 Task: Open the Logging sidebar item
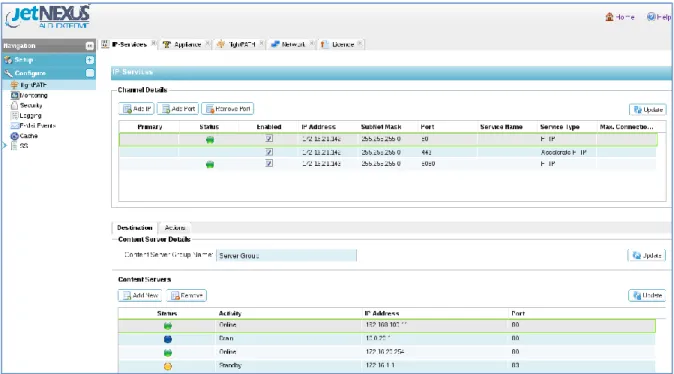pos(26,116)
